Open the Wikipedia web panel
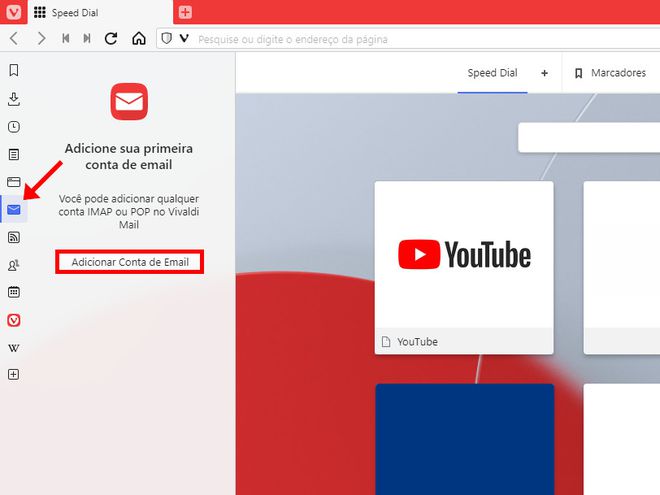Screen dimensions: 660x495 pos(13,348)
